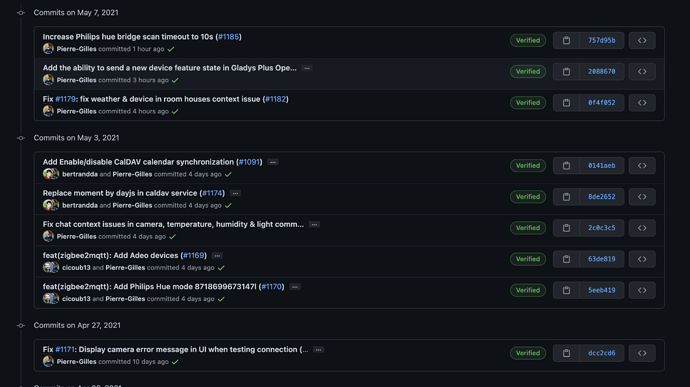Browse repository at commit 63de819
Image resolution: width=690 pixels, height=387 pixels.
642,259
